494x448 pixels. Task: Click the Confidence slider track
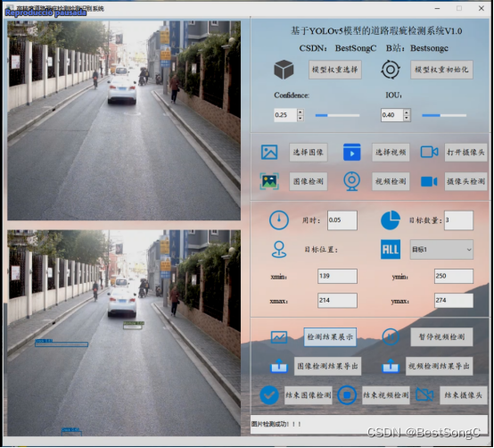pyautogui.click(x=337, y=115)
